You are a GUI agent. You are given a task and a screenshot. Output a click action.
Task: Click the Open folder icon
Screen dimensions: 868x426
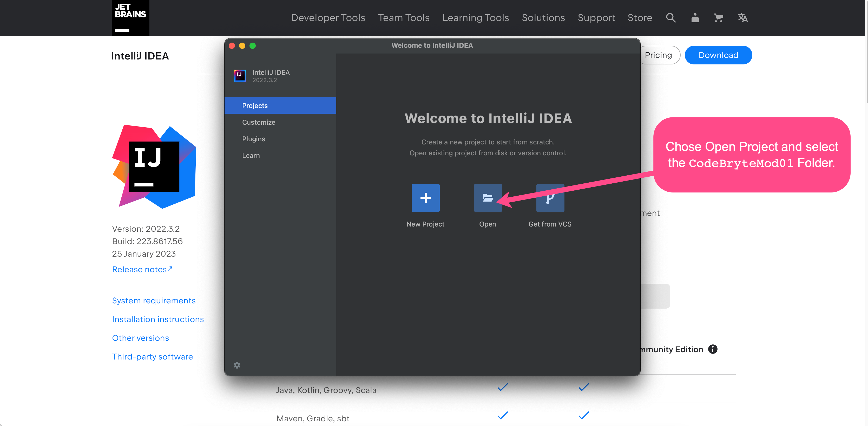click(488, 198)
